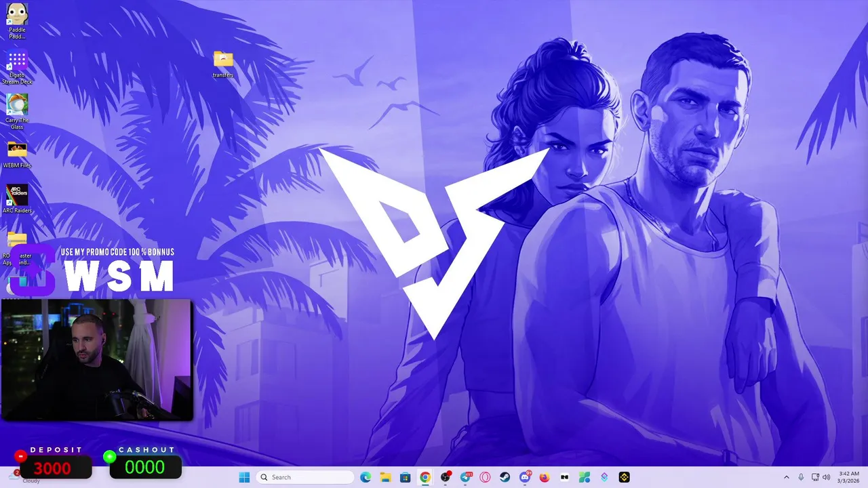
Task: Open Microsoft Store from the taskbar
Action: tap(405, 477)
